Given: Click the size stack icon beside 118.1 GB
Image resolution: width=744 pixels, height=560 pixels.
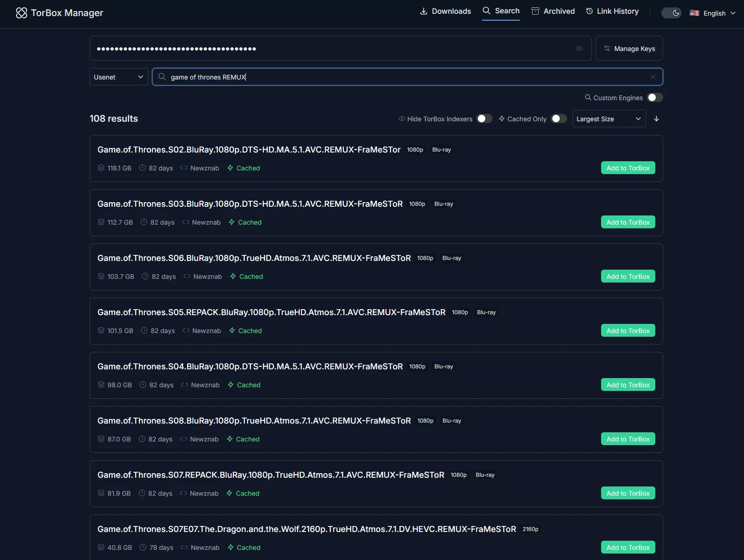Looking at the screenshot, I should pos(101,168).
